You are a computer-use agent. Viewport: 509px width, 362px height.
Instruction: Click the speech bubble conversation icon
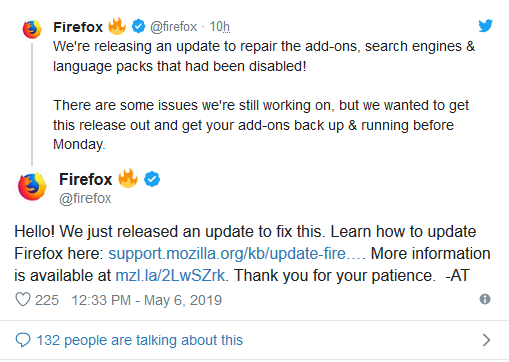(x=23, y=340)
